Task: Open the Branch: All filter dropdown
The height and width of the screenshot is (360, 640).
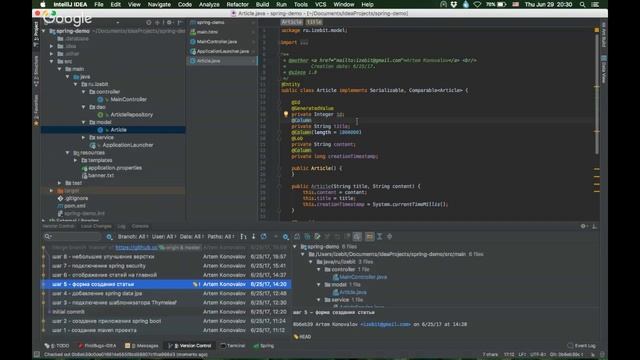Action: point(133,237)
